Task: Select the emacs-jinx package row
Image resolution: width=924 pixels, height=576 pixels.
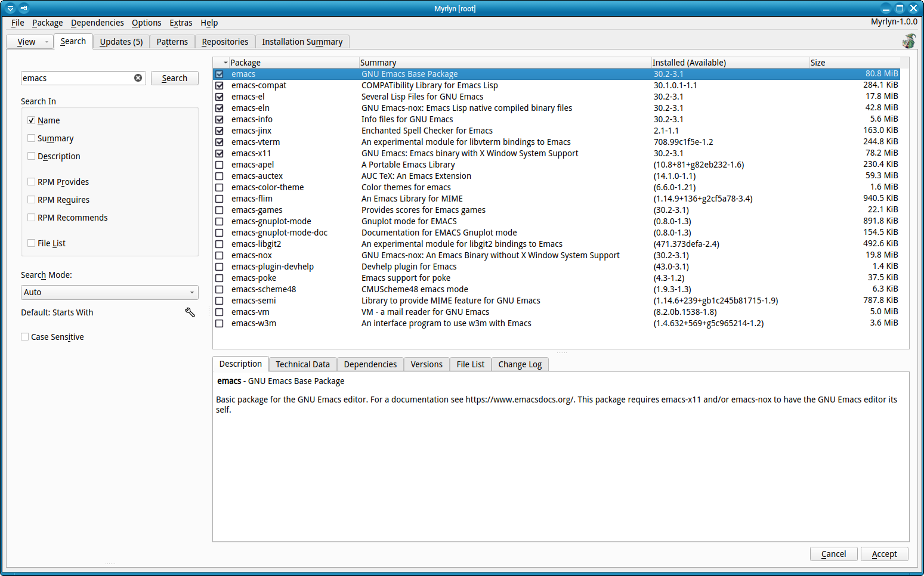Action: pos(557,131)
